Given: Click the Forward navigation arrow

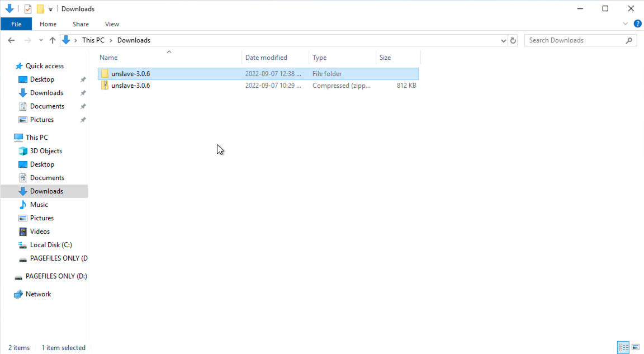Looking at the screenshot, I should 27,40.
